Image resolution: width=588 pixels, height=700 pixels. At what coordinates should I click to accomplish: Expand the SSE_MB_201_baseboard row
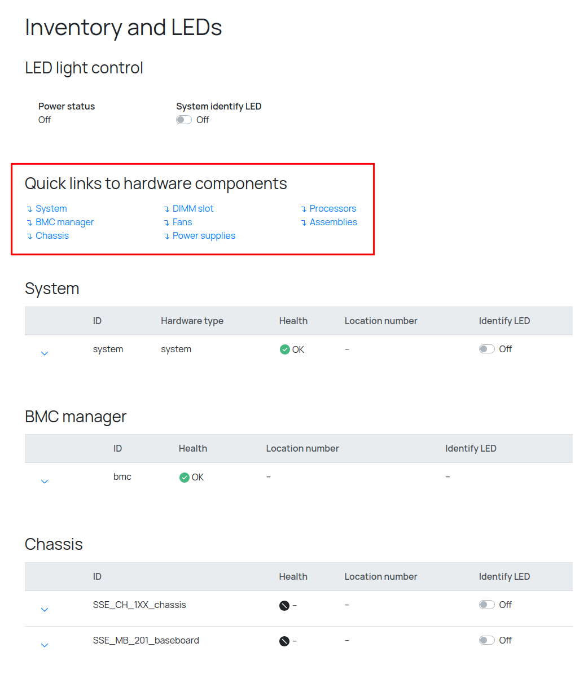point(45,645)
